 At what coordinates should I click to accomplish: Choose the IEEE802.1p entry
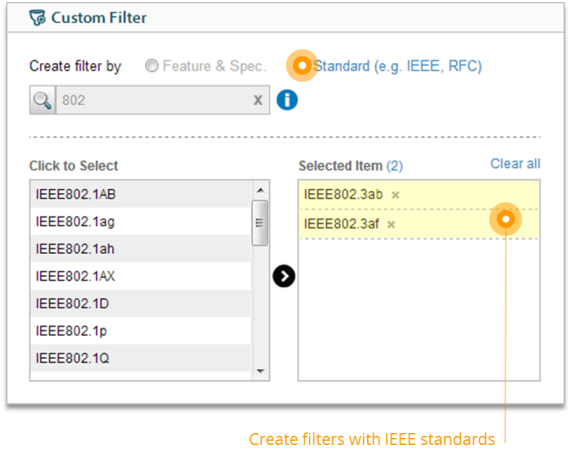coord(141,331)
